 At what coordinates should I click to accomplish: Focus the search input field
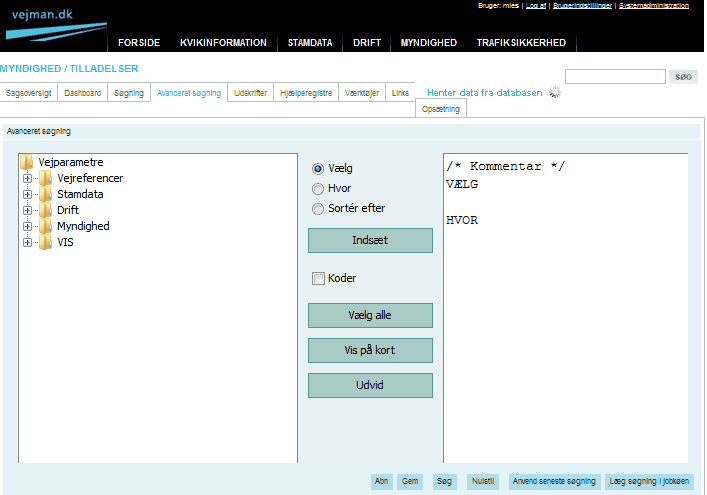tap(615, 77)
